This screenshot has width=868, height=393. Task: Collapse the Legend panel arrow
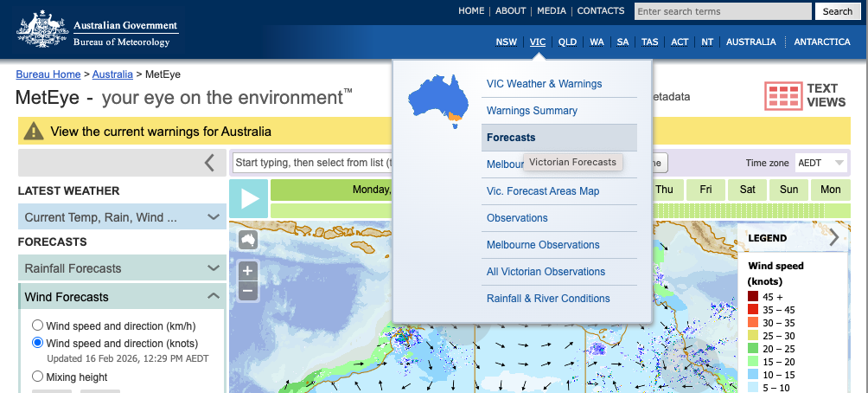click(833, 238)
